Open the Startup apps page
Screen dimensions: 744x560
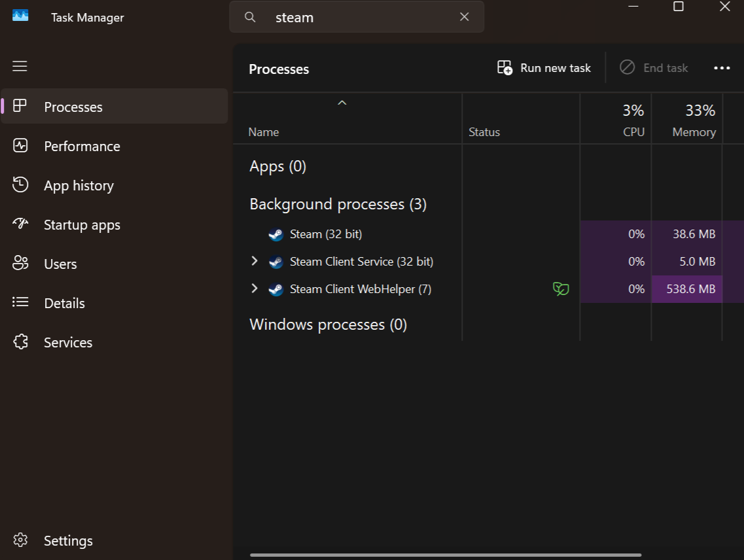pos(82,224)
